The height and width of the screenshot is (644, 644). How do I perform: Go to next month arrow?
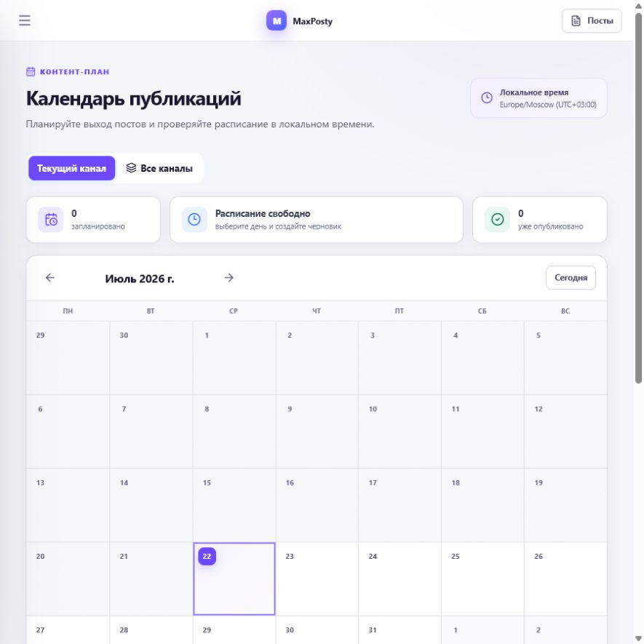[x=229, y=278]
